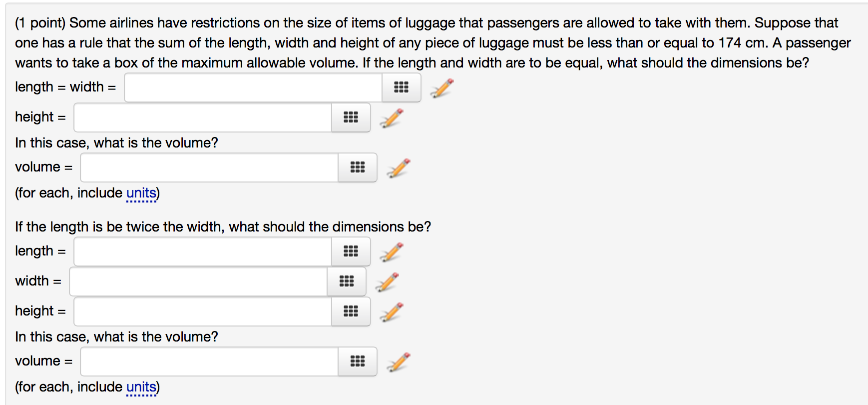Open grid icon beside first volume field

pyautogui.click(x=357, y=167)
